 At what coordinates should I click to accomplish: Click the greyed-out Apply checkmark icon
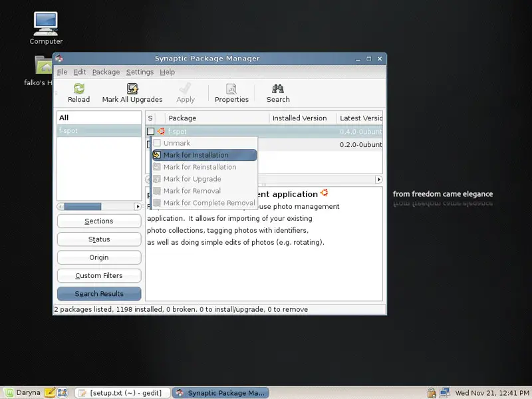186,89
